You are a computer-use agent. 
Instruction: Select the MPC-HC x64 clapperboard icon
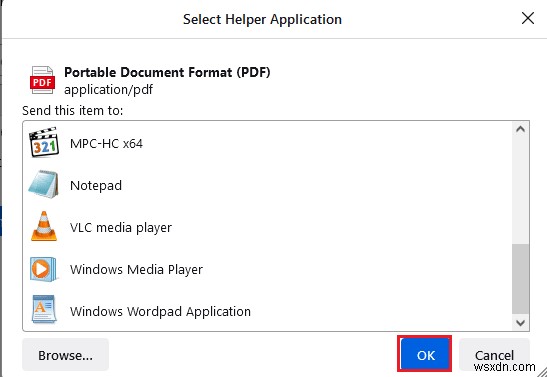44,142
